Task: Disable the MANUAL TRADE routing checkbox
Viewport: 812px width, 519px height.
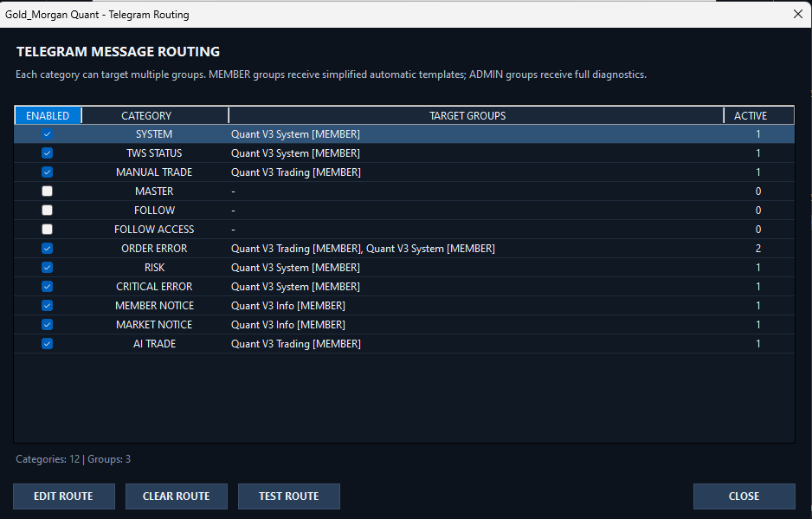Action: point(47,172)
